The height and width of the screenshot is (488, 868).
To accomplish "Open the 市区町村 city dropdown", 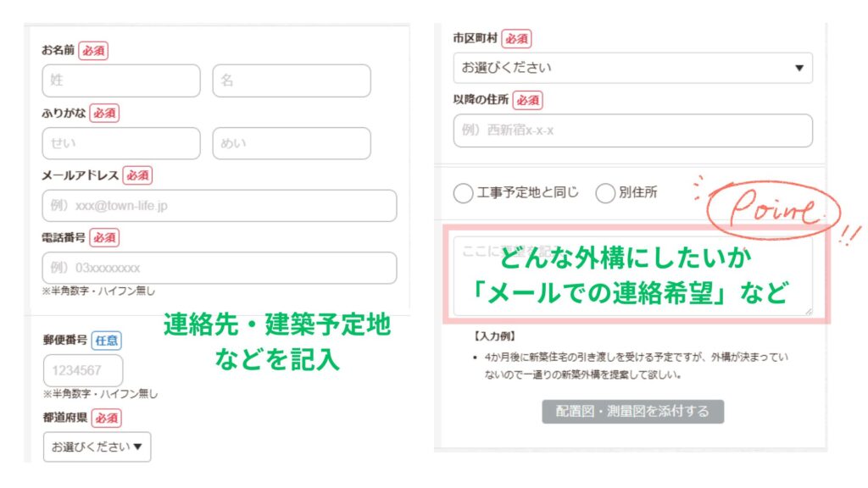I will point(632,68).
